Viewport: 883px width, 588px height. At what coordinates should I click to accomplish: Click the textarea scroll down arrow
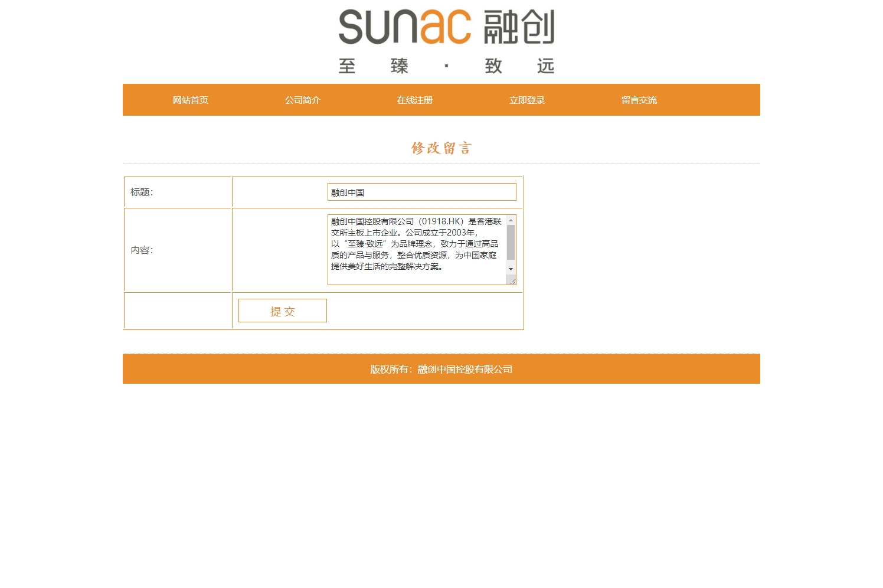tap(511, 269)
